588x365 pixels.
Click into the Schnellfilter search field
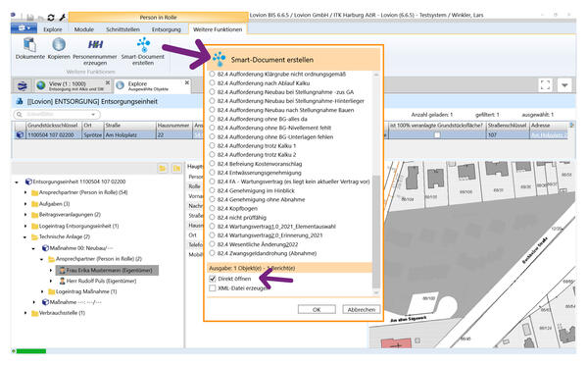click(56, 114)
